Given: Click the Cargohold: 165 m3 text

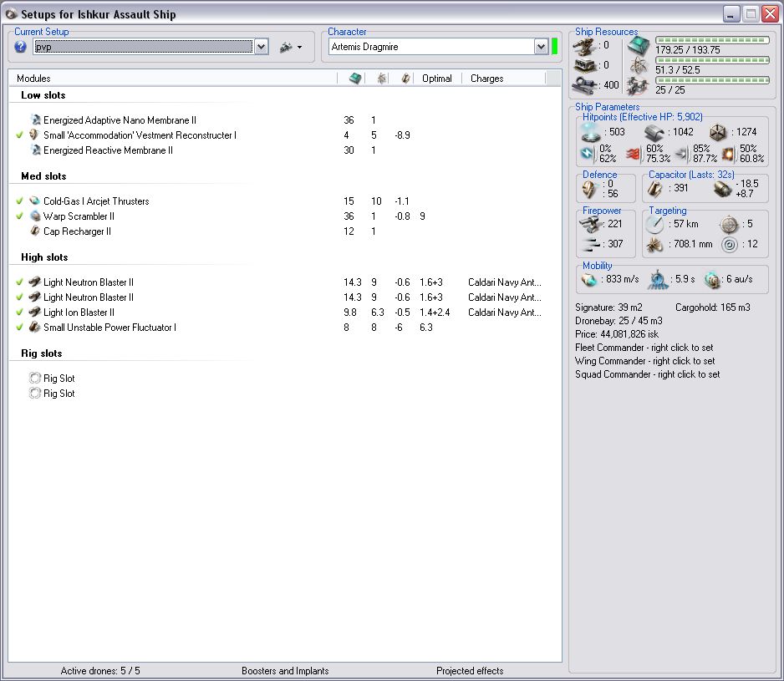Looking at the screenshot, I should (712, 307).
